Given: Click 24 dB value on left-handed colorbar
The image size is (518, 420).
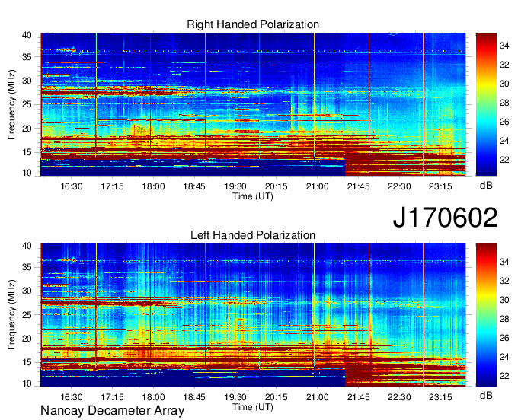Looking at the screenshot, I should point(504,357).
